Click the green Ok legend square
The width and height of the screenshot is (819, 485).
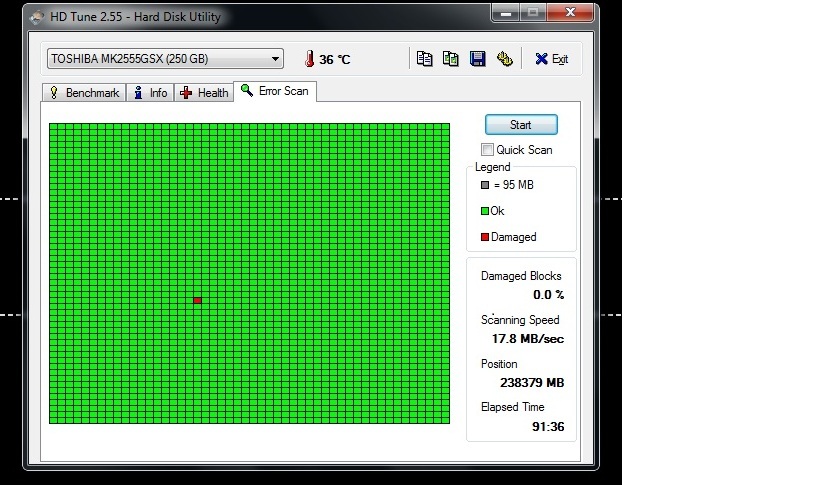click(485, 211)
